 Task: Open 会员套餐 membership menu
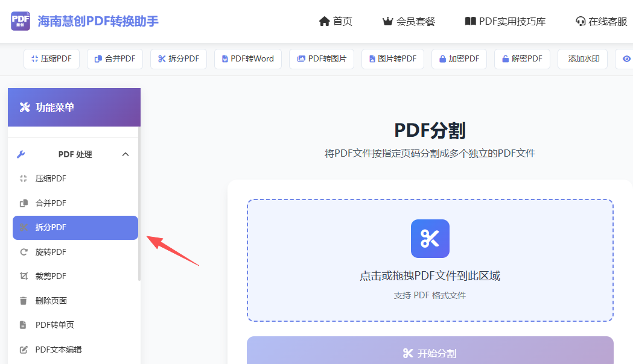[409, 21]
